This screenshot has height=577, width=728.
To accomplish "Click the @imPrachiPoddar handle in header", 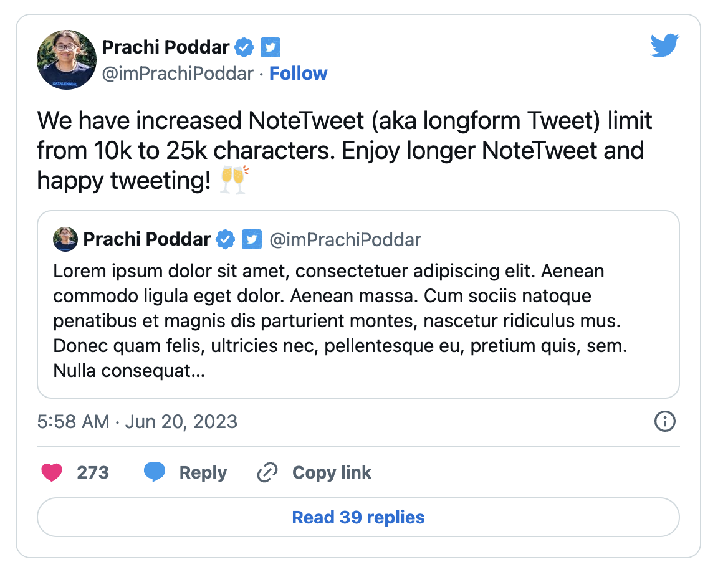I will (178, 74).
